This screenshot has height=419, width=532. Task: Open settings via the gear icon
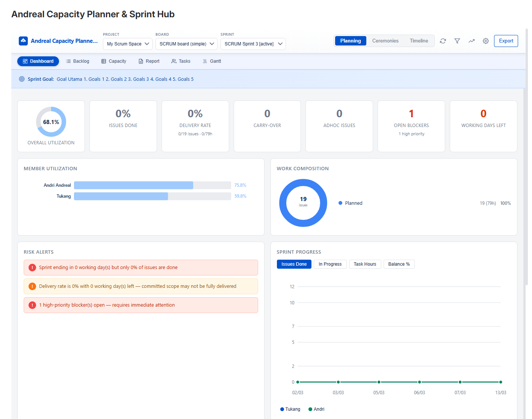(486, 41)
